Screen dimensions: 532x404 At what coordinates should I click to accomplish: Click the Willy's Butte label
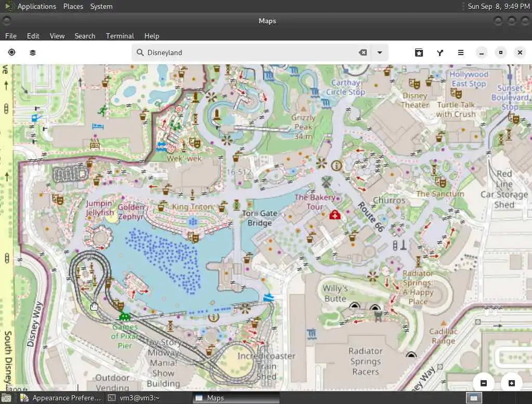(x=335, y=293)
